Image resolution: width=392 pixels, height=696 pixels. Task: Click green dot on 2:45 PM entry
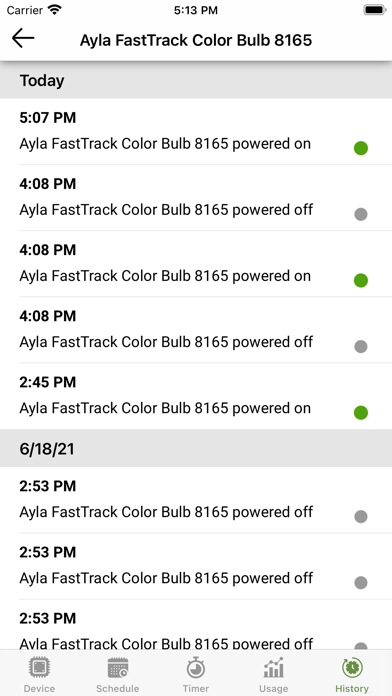pyautogui.click(x=361, y=412)
